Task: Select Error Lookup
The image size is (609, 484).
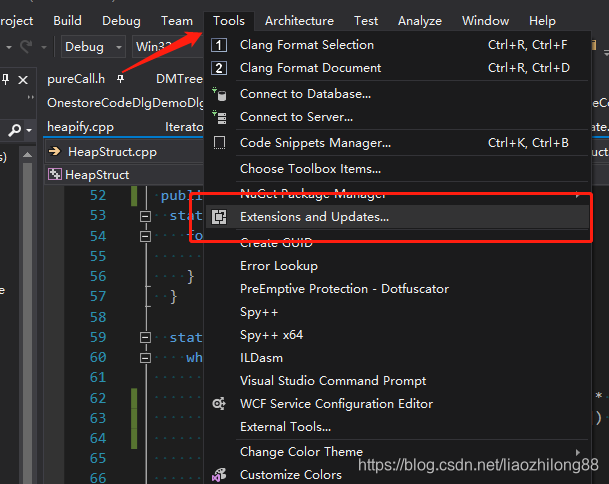Action: [397, 266]
